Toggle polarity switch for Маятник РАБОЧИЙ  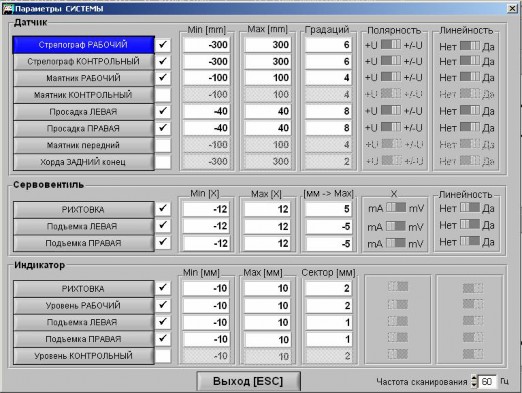(x=391, y=77)
